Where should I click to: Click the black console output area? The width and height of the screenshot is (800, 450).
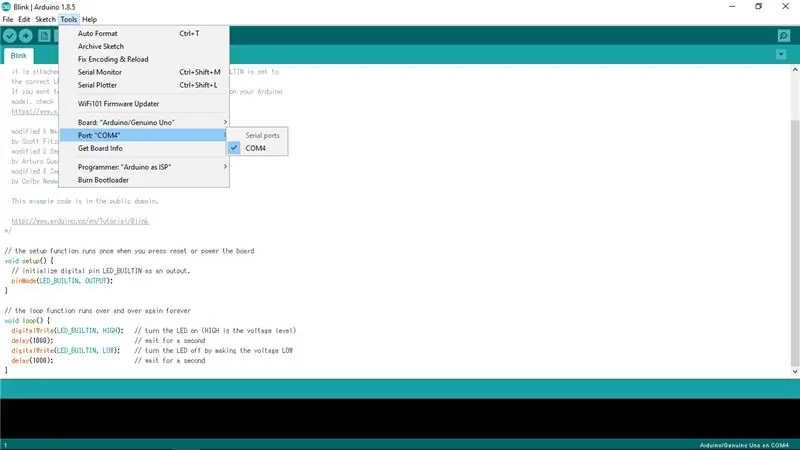[x=400, y=418]
